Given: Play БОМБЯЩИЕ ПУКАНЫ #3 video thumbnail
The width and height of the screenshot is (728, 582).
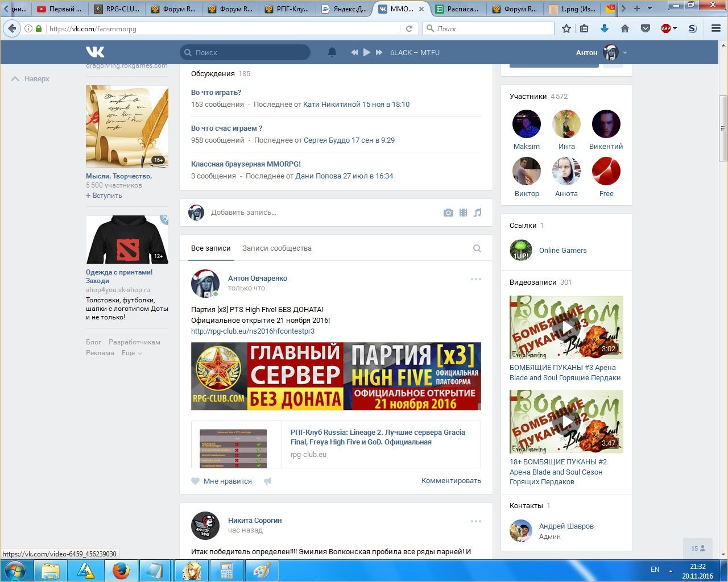Looking at the screenshot, I should (566, 327).
